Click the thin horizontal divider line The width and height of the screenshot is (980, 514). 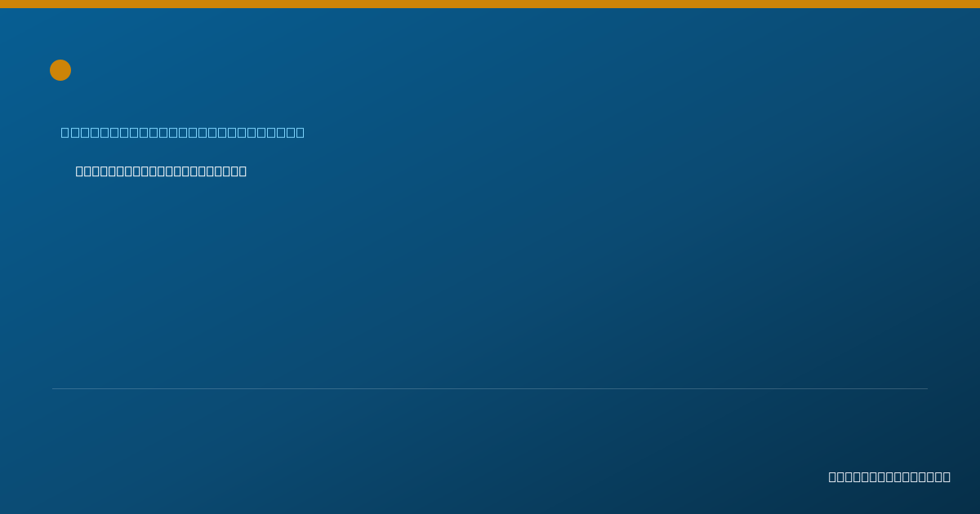pos(490,388)
